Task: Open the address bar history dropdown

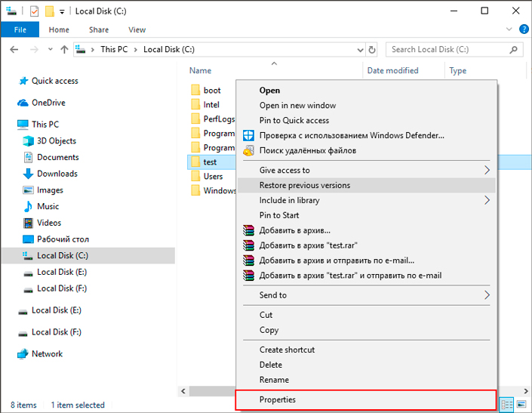Action: [x=360, y=50]
